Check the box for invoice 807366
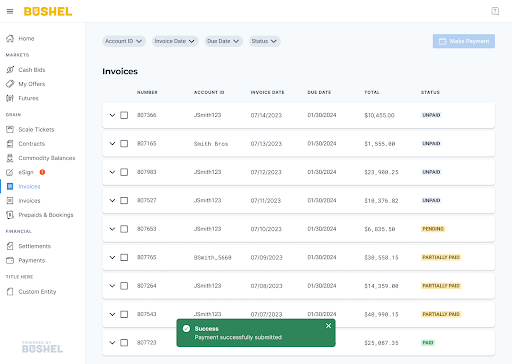This screenshot has width=512, height=364. [x=124, y=115]
